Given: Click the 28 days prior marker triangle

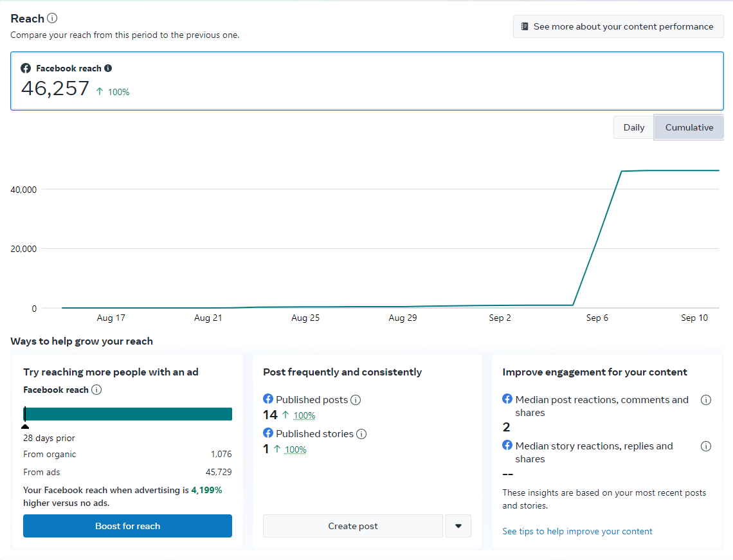Looking at the screenshot, I should (25, 426).
